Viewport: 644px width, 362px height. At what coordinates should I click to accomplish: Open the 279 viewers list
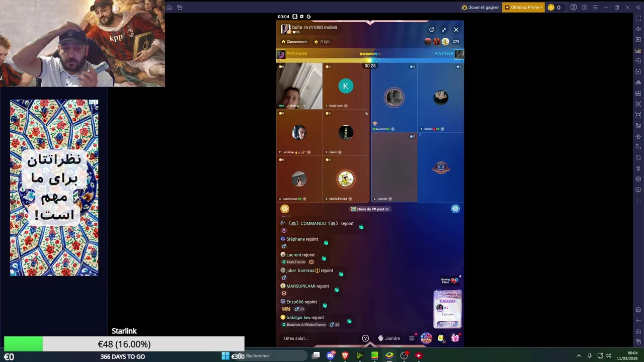[x=455, y=42]
